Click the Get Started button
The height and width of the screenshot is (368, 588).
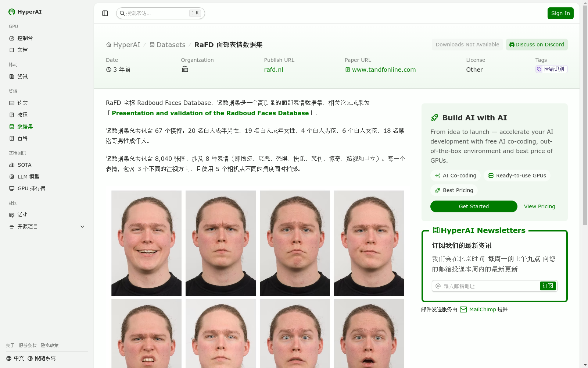coord(474,206)
